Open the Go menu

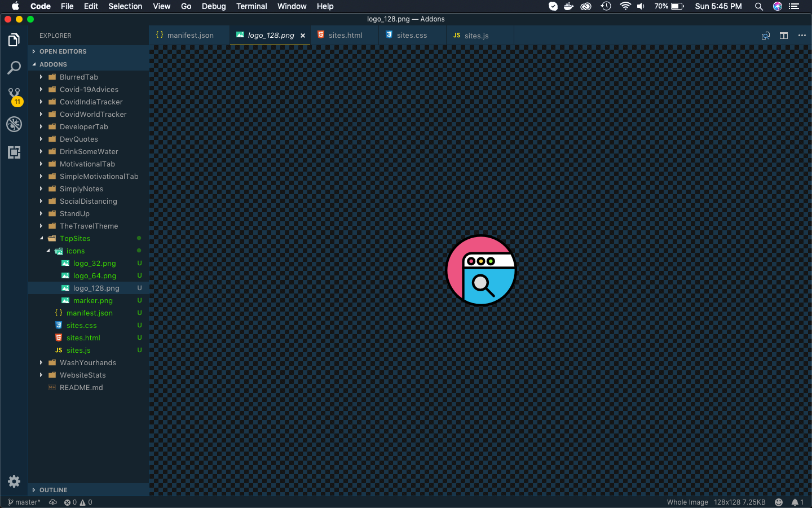point(186,6)
